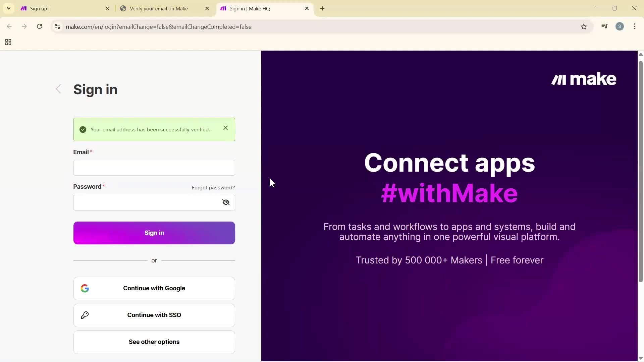Open the tab groups grid icon below the toolbar
644x362 pixels.
(8, 42)
